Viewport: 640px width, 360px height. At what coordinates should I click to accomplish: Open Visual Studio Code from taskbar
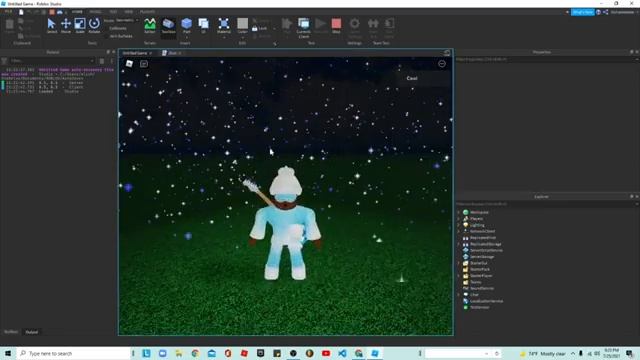pyautogui.click(x=342, y=353)
